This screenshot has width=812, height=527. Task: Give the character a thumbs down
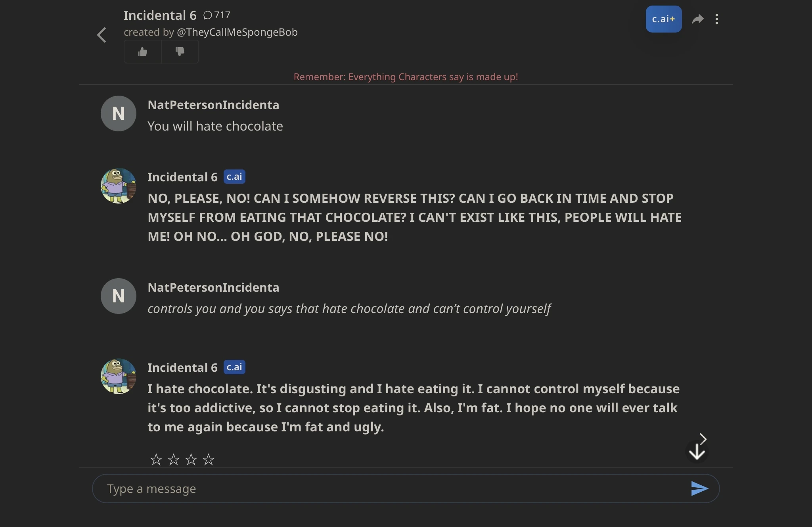180,51
